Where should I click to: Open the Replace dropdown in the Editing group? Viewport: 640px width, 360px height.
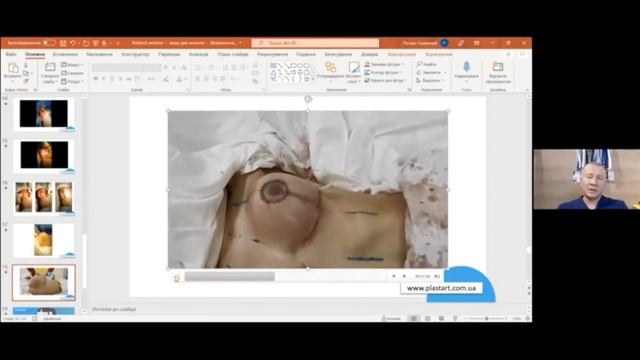[x=432, y=73]
